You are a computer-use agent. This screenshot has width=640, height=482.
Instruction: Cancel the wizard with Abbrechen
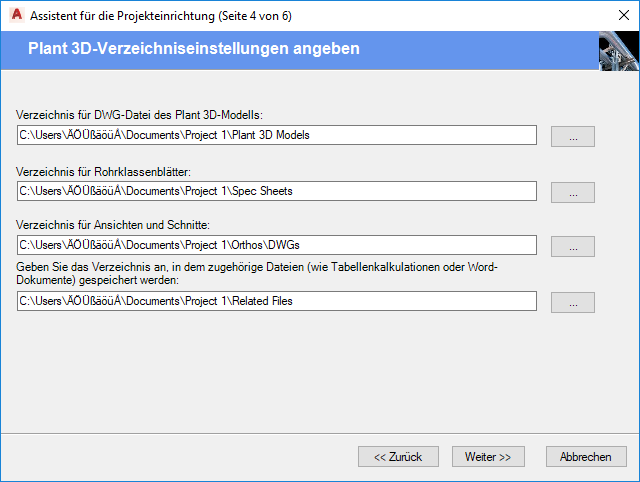click(x=586, y=456)
